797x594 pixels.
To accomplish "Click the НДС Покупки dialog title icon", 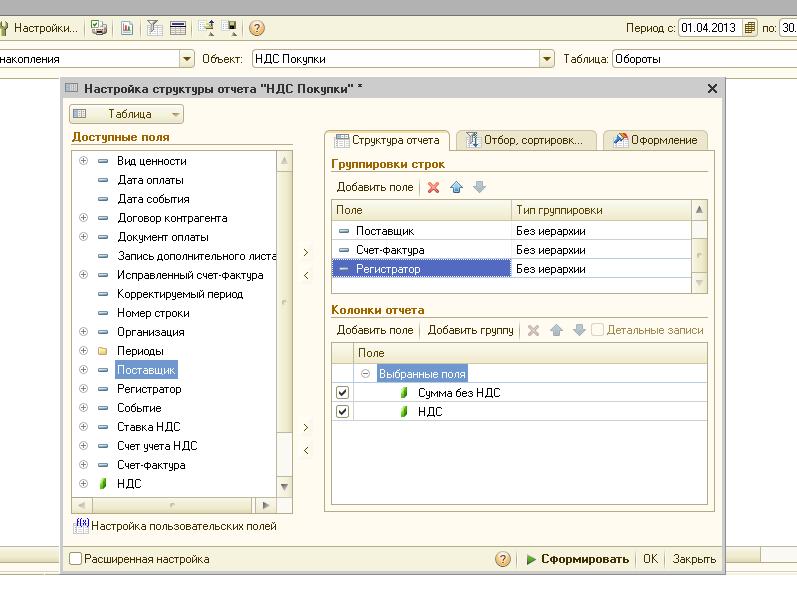I will [72, 88].
